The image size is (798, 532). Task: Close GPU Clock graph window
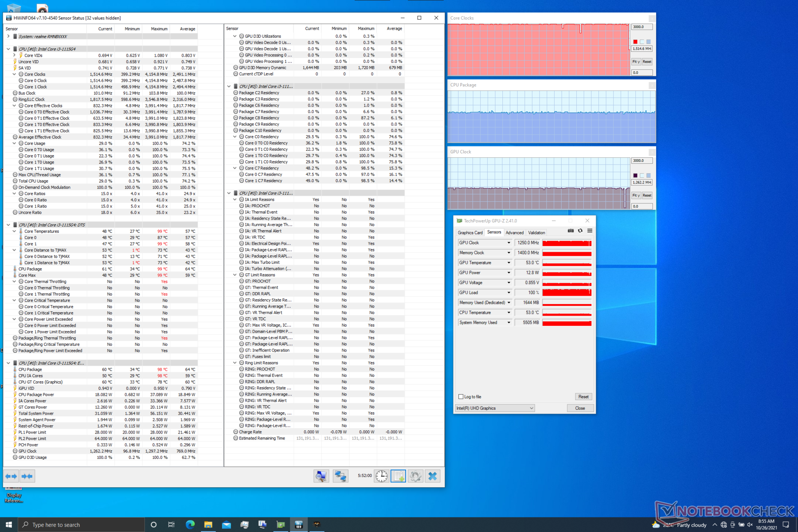click(652, 152)
